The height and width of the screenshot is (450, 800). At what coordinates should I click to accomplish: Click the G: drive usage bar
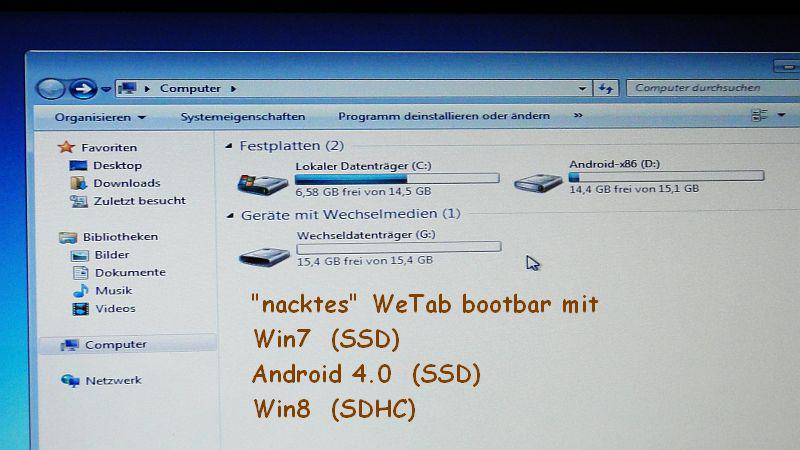399,247
